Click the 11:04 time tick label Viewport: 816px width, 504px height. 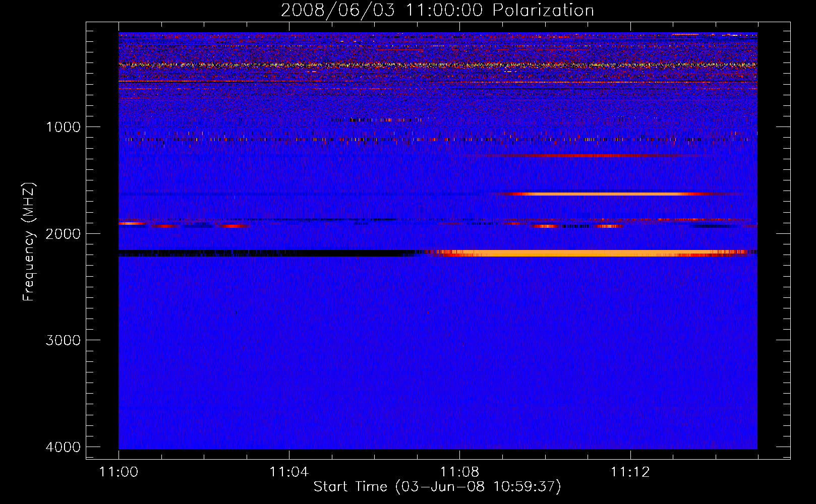point(289,472)
